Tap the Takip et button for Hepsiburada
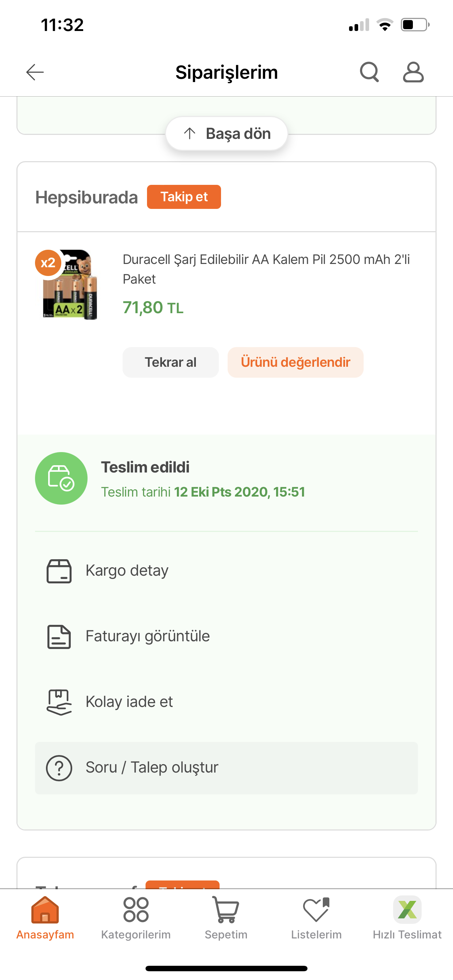Viewport: 453px width, 980px height. pyautogui.click(x=184, y=197)
